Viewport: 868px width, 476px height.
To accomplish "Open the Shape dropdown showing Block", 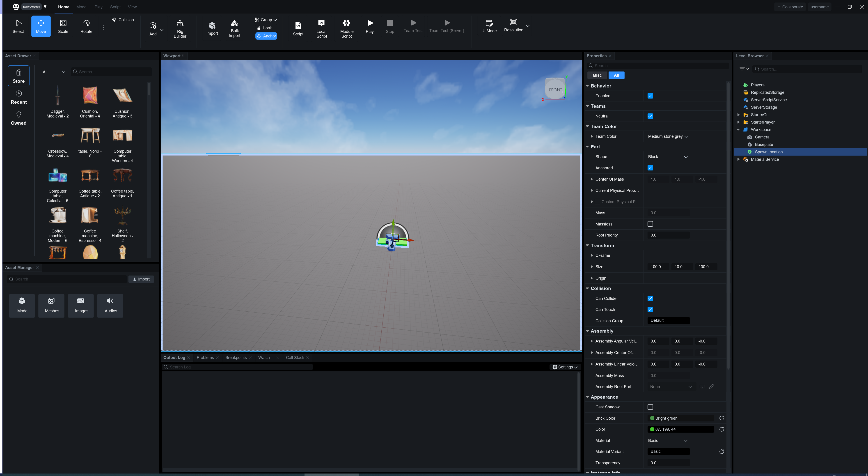I will (x=667, y=157).
